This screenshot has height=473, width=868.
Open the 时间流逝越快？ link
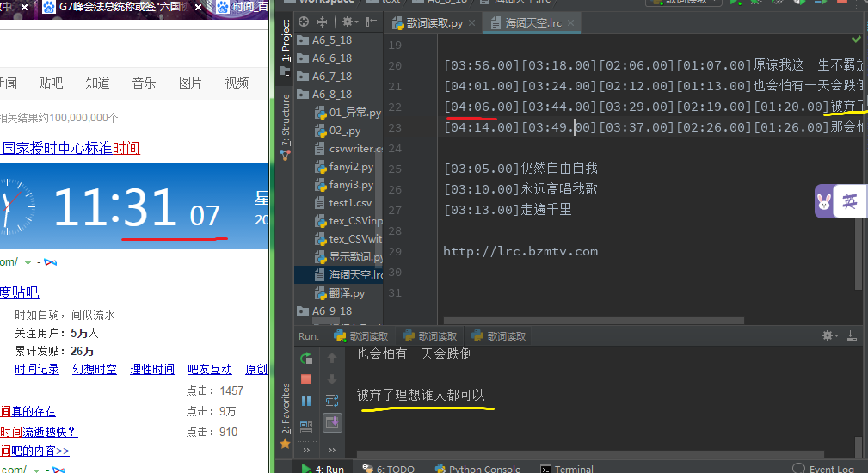(38, 432)
